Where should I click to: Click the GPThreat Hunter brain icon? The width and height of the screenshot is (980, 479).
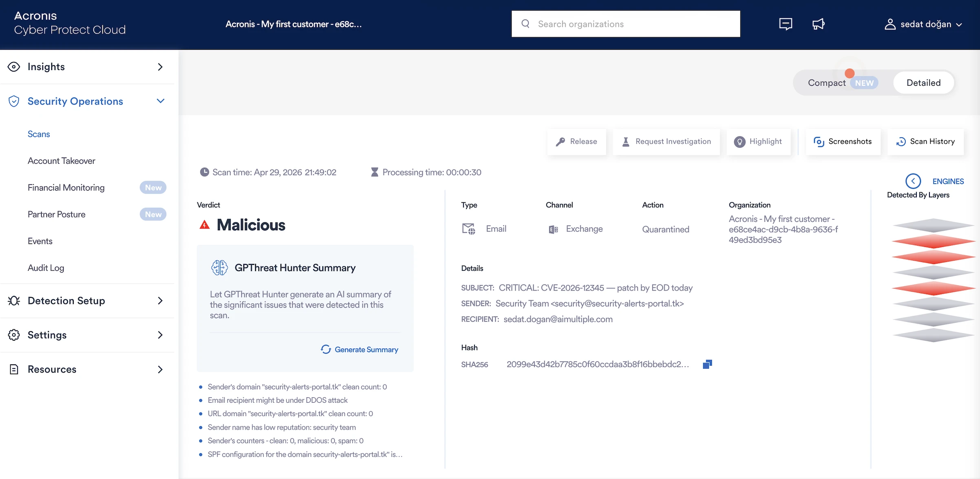click(219, 268)
